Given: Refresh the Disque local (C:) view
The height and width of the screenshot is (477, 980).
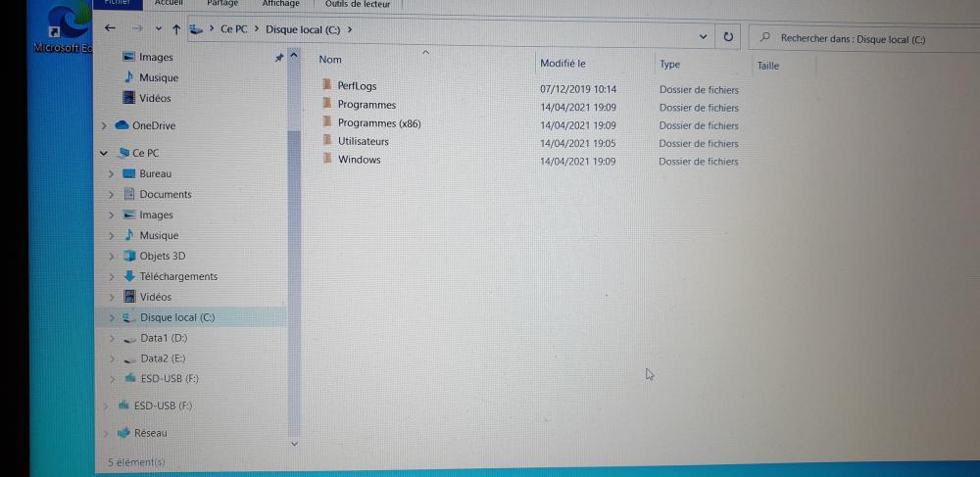Looking at the screenshot, I should 728,37.
